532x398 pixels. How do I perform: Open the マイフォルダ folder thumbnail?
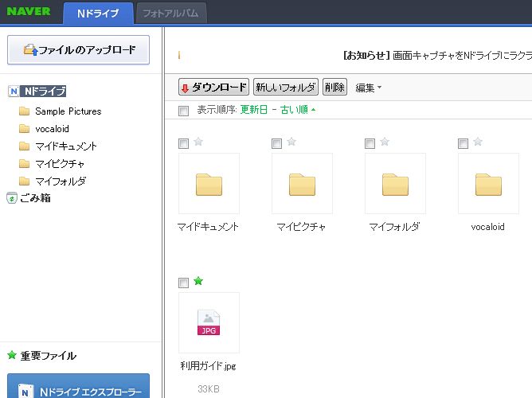pyautogui.click(x=395, y=183)
